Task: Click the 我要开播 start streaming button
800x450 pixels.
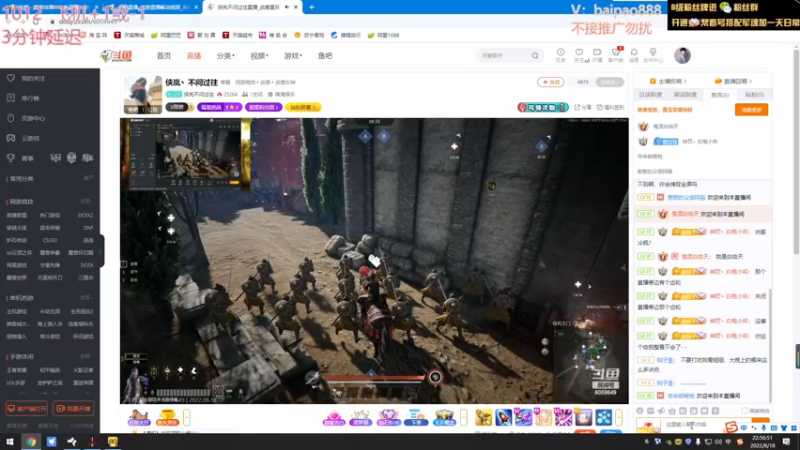Action: [73, 409]
